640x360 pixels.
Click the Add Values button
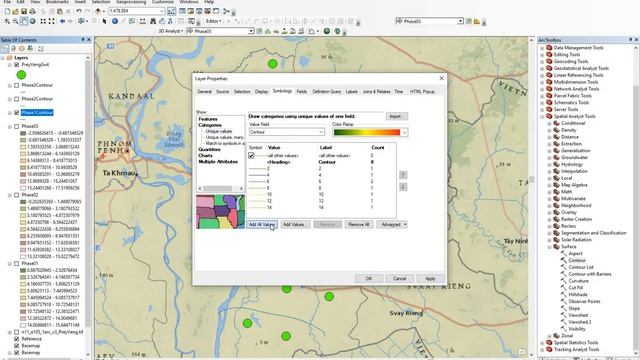point(295,224)
